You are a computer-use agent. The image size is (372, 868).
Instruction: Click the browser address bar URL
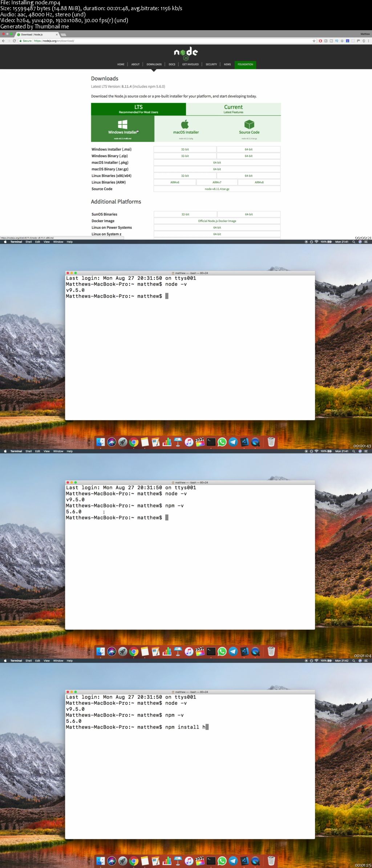click(54, 41)
